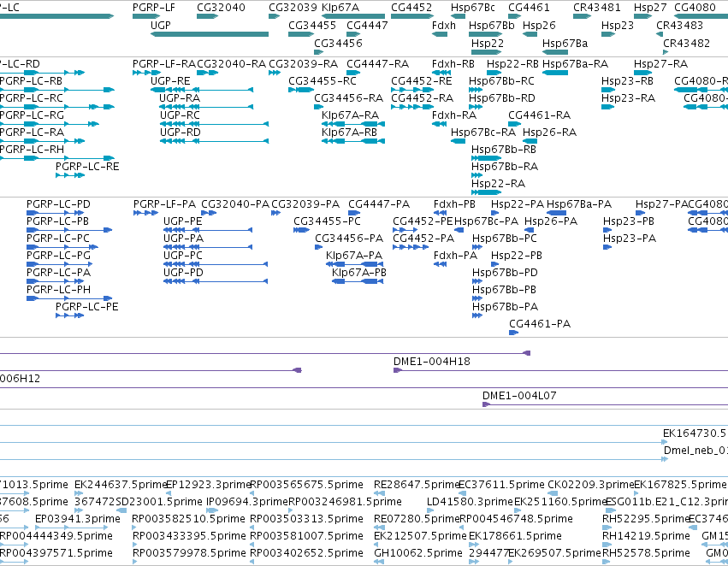Click the PGRP-LF-RA transcript label
This screenshot has width=728, height=566.
(164, 63)
